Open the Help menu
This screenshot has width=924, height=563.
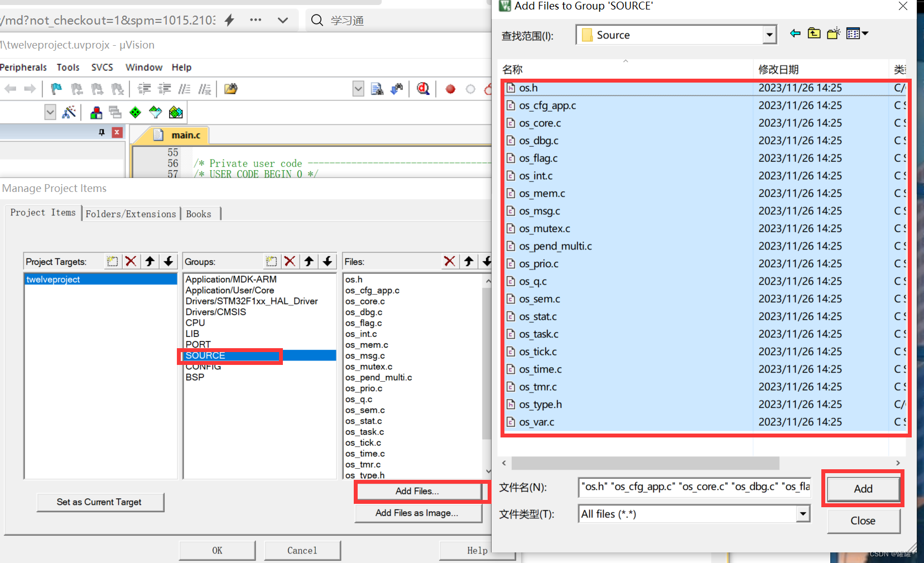click(x=181, y=68)
